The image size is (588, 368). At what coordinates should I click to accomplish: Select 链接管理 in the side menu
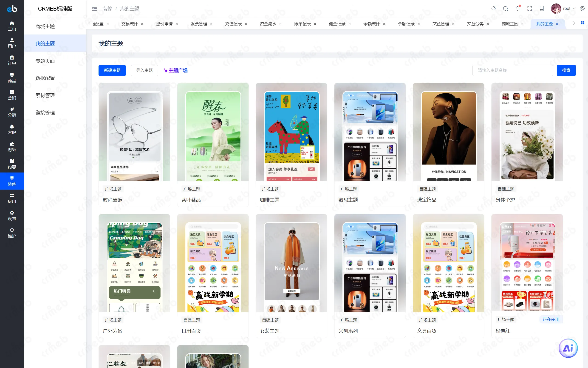click(x=55, y=113)
